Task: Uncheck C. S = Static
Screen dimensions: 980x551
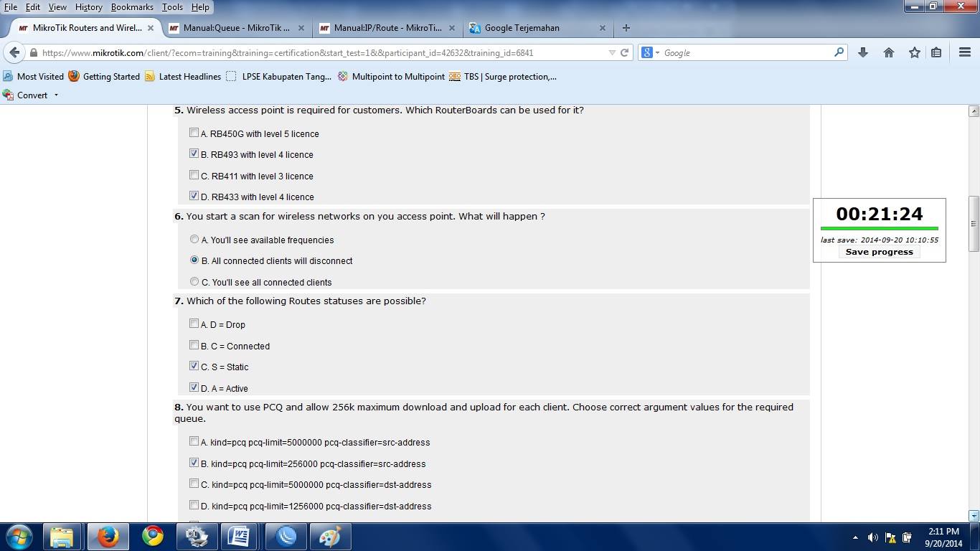Action: [x=194, y=366]
